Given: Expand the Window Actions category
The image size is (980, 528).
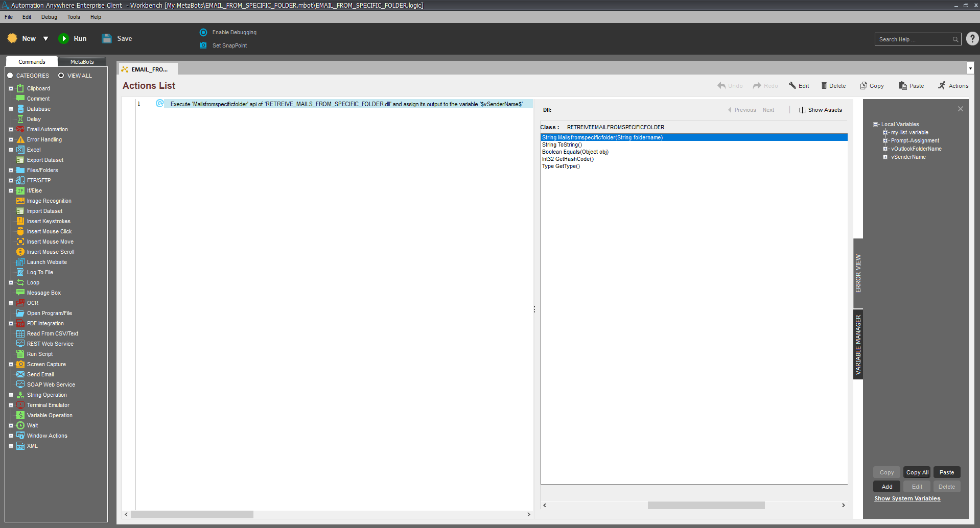Looking at the screenshot, I should [11, 436].
